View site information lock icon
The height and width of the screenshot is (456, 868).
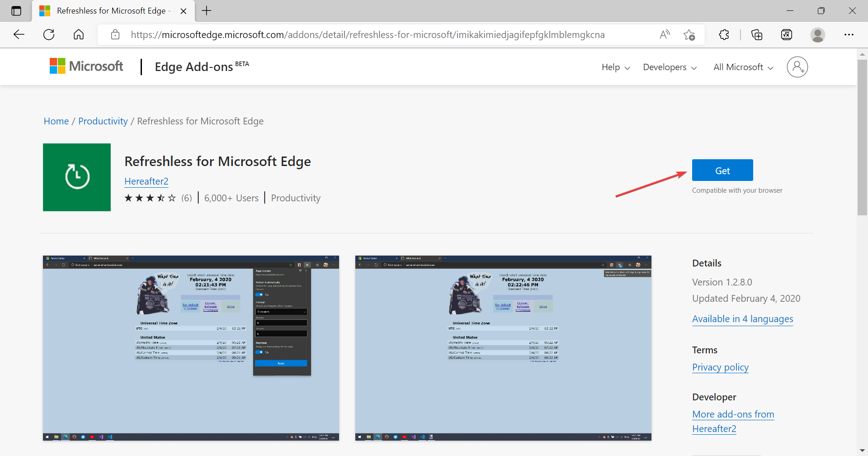coord(115,35)
